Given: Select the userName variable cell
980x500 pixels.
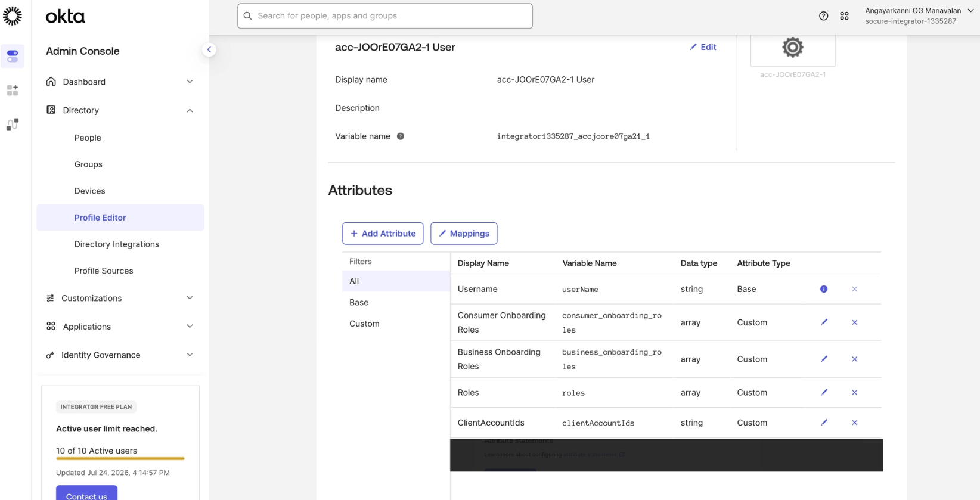Looking at the screenshot, I should 580,290.
